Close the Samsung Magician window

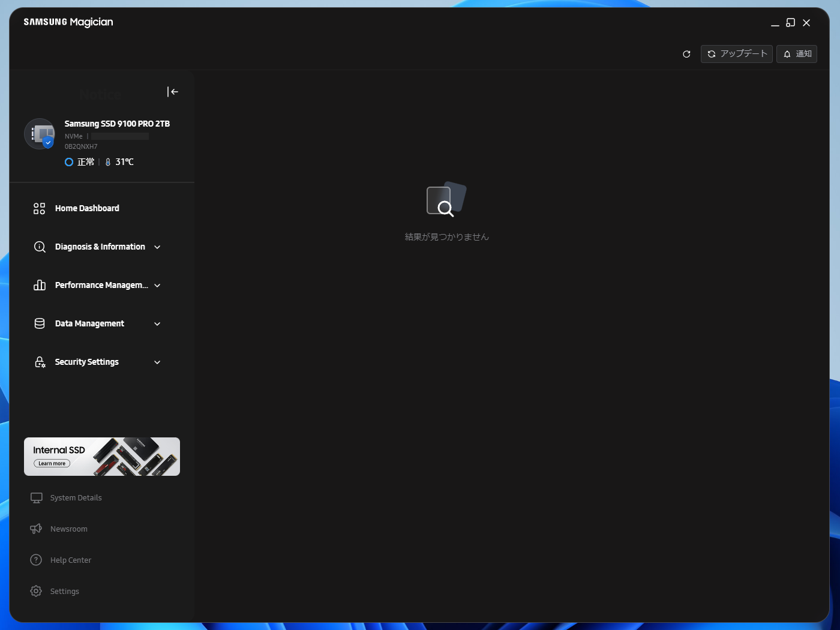pyautogui.click(x=806, y=23)
